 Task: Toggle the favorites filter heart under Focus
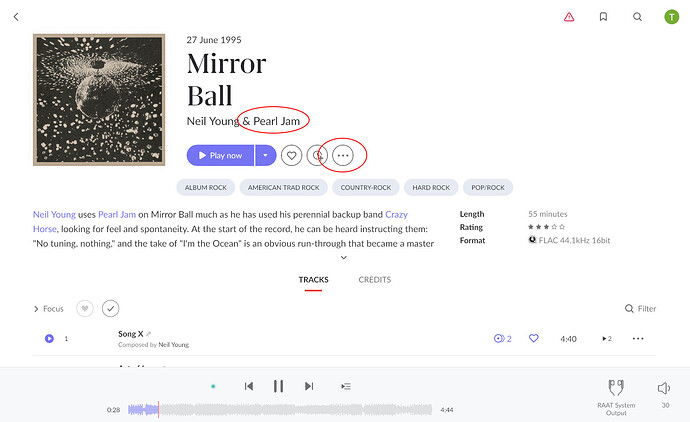coord(85,308)
